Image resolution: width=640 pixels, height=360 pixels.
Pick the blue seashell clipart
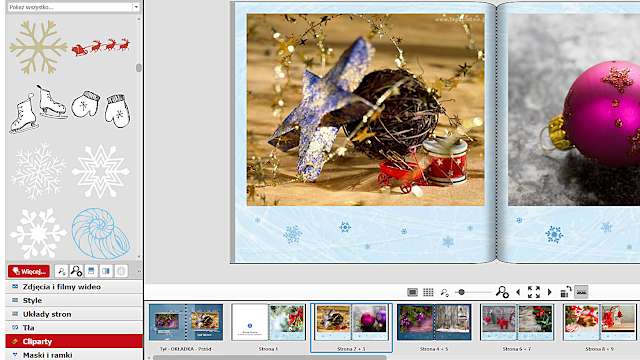coord(101,233)
